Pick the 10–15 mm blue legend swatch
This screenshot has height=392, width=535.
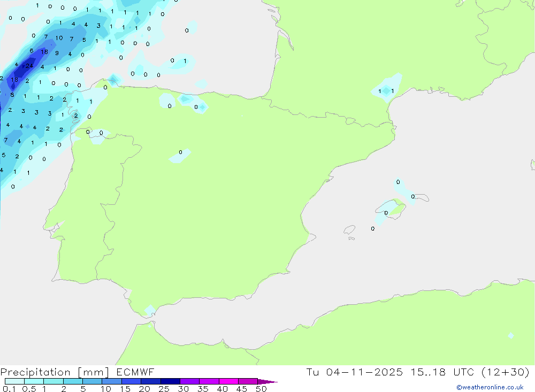[x=112, y=381]
